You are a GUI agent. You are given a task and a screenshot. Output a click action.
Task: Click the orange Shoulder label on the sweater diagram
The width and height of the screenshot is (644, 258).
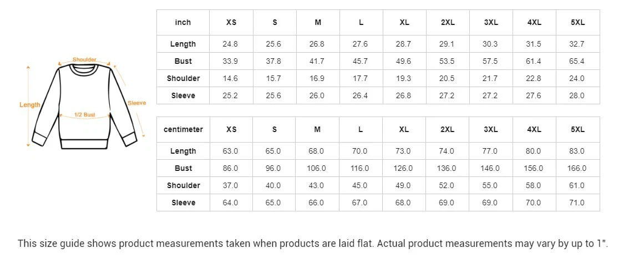(84, 59)
